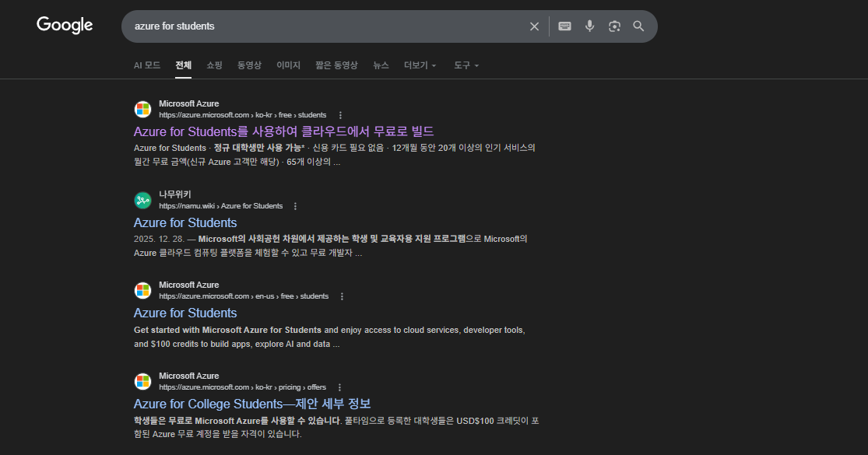Click Microsoft favicon of en-us students result
The image size is (868, 455).
pos(142,291)
